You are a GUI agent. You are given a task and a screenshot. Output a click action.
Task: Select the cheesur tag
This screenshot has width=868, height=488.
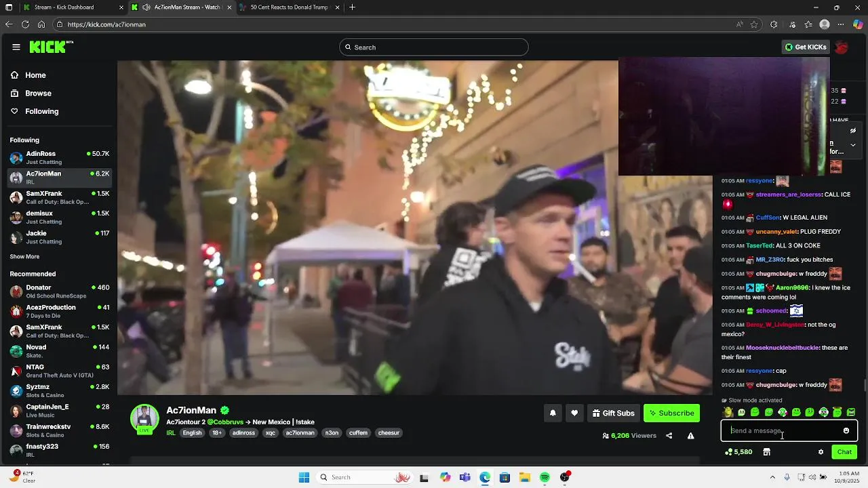(x=389, y=432)
